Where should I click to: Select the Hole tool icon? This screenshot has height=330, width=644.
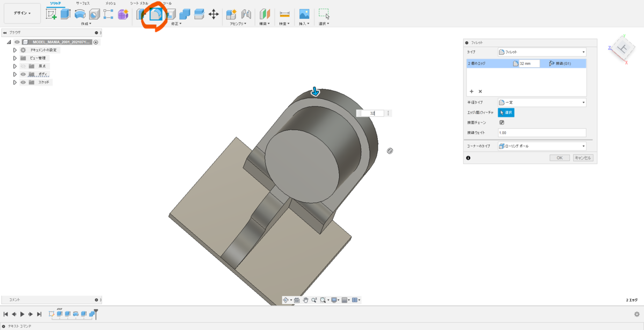[94, 15]
